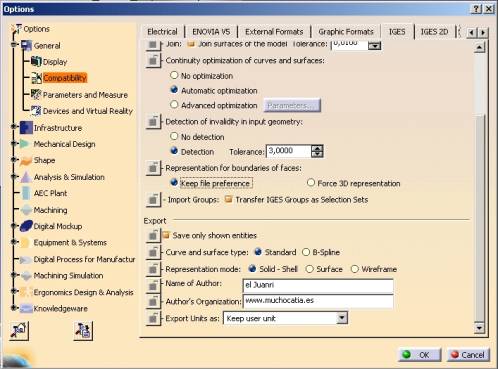Open the Graphic Formats tab
Image resolution: width=498 pixels, height=369 pixels.
point(346,32)
